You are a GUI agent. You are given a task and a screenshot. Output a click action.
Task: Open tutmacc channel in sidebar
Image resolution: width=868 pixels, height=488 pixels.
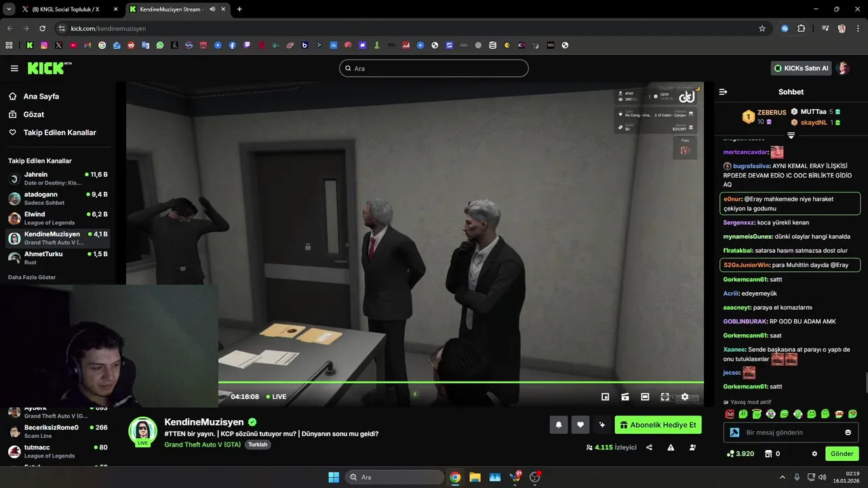(x=58, y=451)
